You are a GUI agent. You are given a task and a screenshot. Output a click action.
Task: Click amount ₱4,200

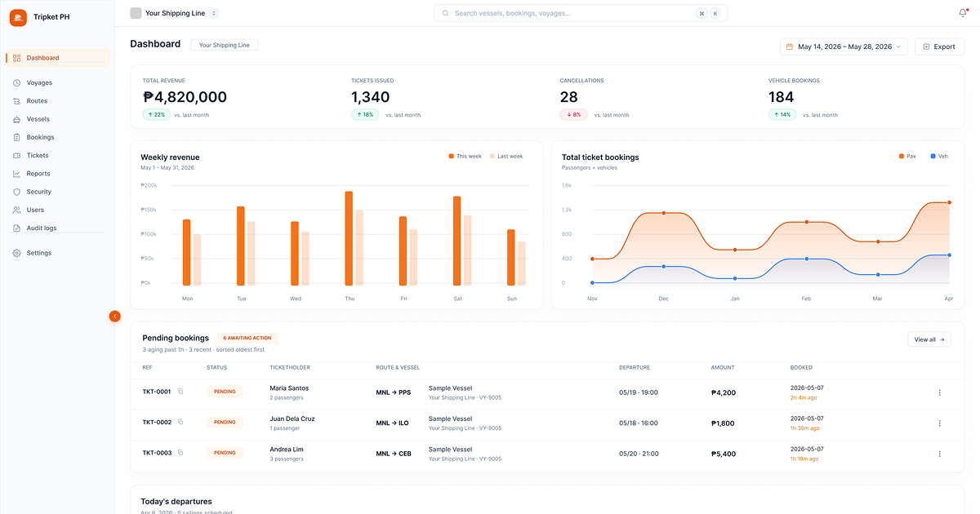724,392
